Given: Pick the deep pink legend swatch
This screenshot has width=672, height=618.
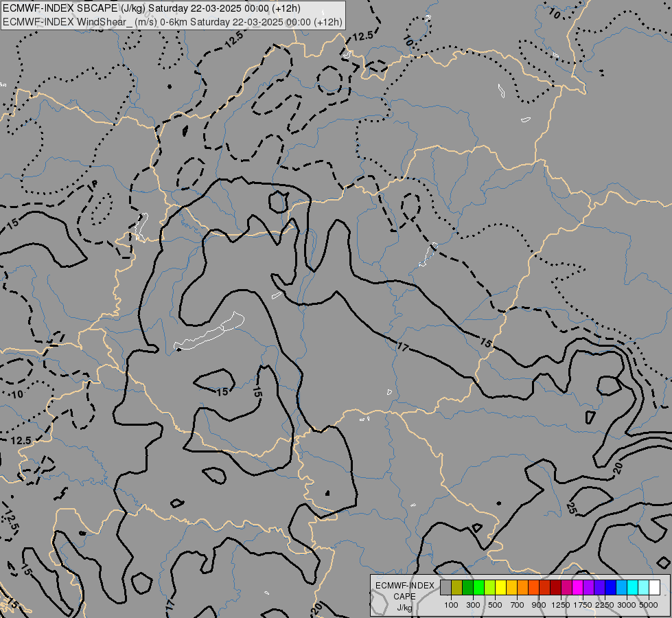Looking at the screenshot, I should pos(566,587).
